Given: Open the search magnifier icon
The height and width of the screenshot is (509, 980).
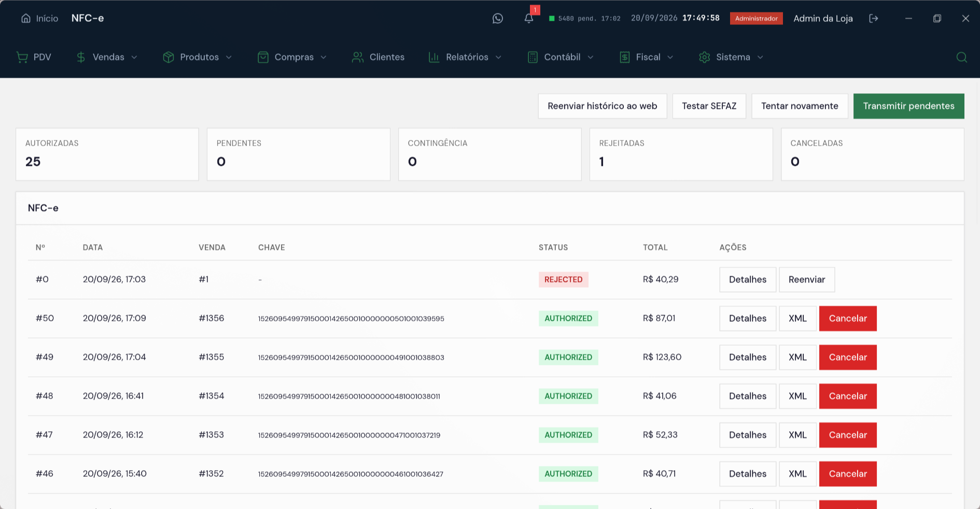Looking at the screenshot, I should point(961,57).
